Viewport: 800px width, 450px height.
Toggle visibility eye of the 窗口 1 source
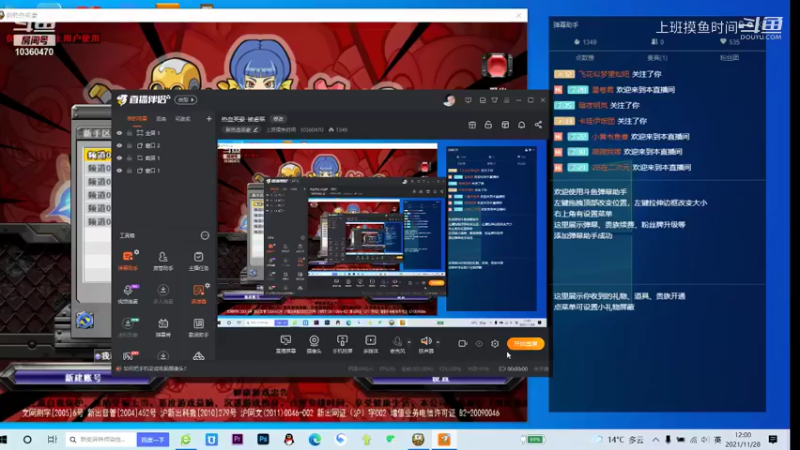119,170
